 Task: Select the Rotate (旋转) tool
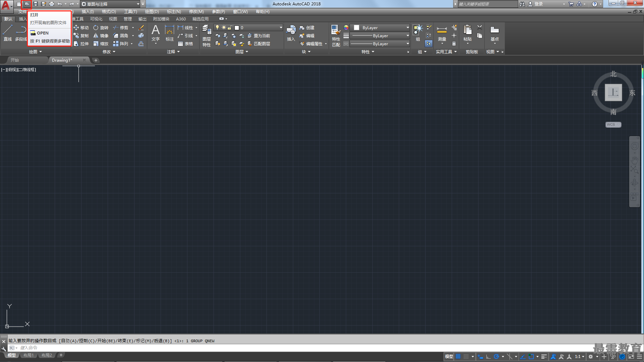(101, 28)
